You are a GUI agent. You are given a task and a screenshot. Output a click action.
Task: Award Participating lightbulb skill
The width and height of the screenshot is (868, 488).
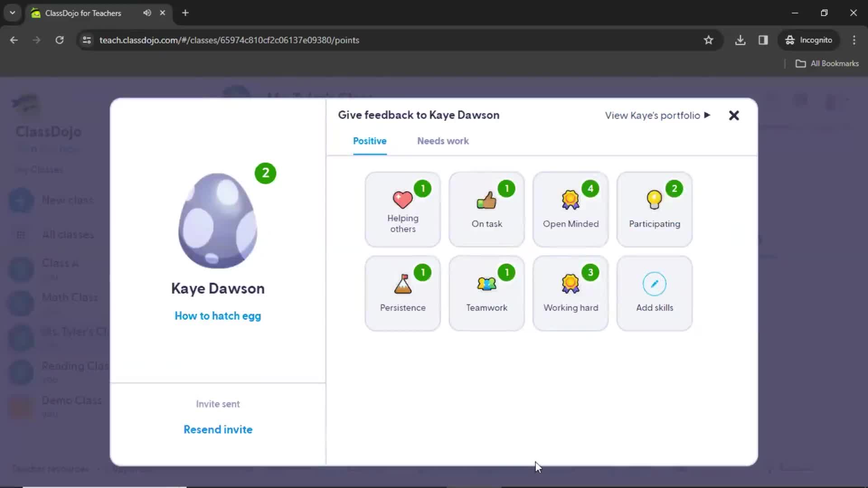click(x=654, y=209)
